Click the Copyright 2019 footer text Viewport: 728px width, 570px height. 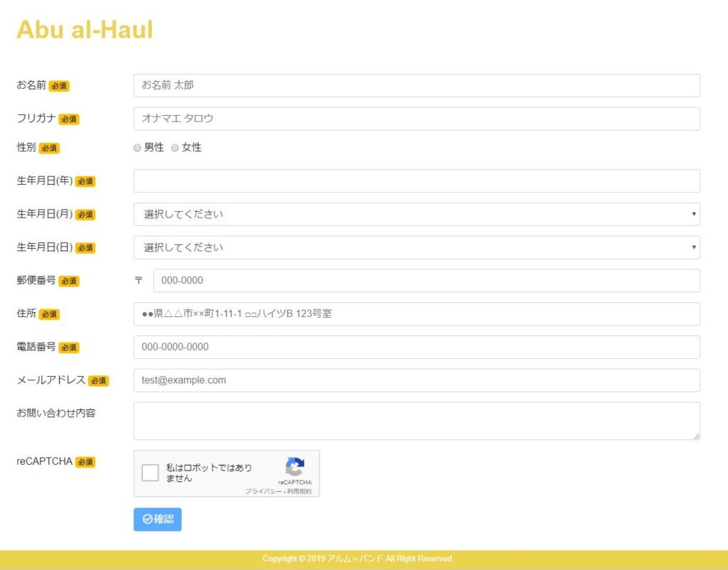(358, 559)
